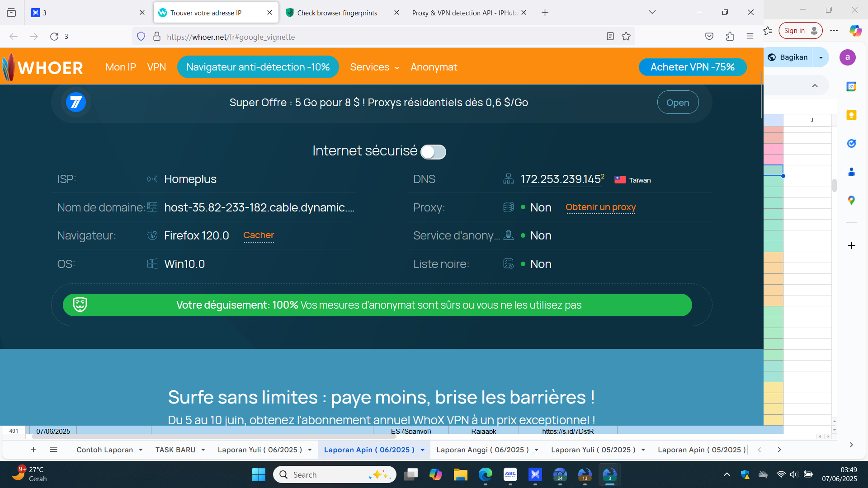
Task: Click the Edge three-dot settings menu
Action: (x=834, y=31)
